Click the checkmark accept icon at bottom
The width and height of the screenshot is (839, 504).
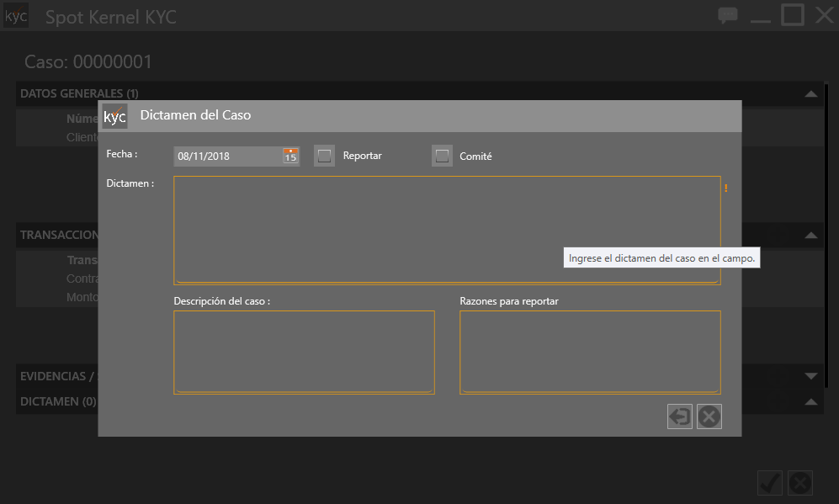tap(770, 483)
